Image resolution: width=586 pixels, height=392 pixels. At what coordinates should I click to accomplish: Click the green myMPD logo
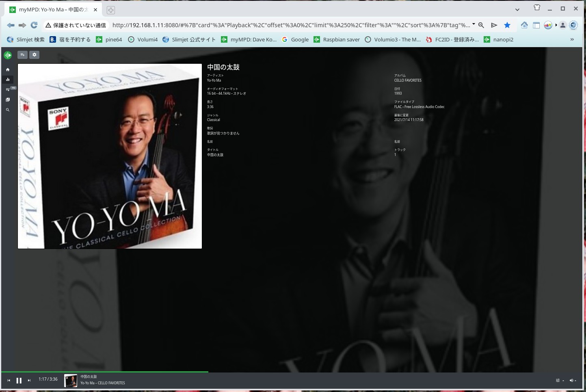[x=8, y=55]
